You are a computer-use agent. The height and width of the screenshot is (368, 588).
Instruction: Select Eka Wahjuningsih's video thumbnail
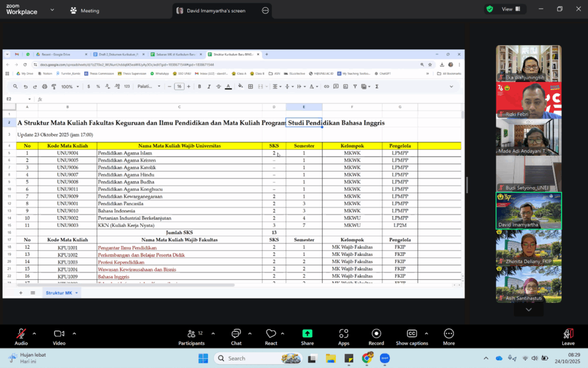tap(528, 63)
